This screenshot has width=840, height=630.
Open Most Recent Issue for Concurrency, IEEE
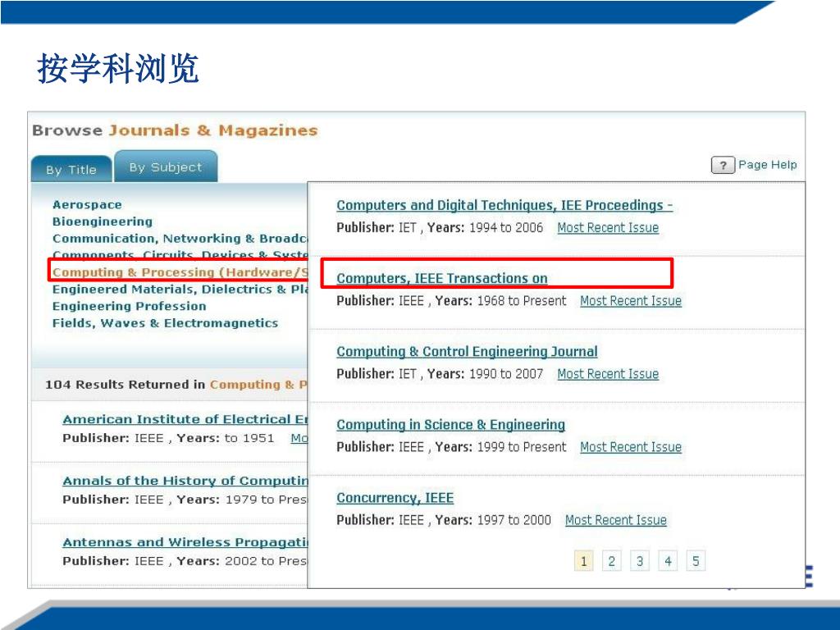615,520
